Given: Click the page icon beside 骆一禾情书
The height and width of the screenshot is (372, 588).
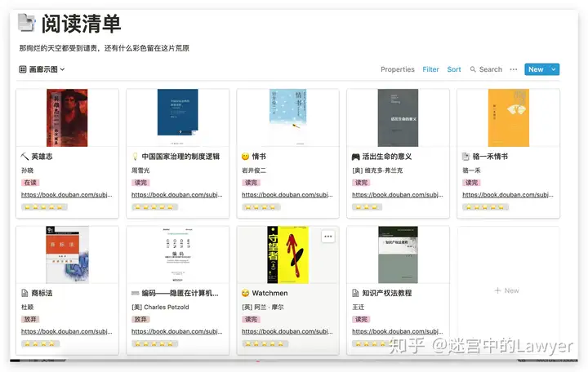Looking at the screenshot, I should (x=465, y=156).
